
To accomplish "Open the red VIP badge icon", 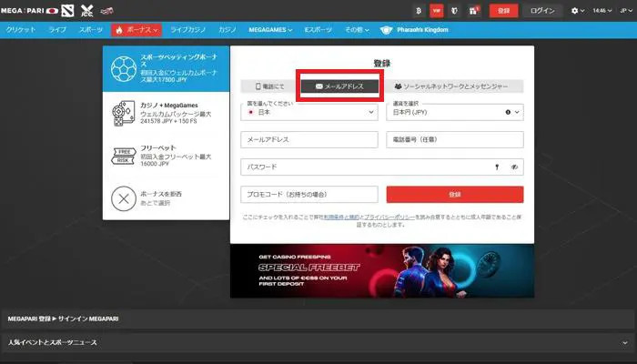I will point(436,11).
